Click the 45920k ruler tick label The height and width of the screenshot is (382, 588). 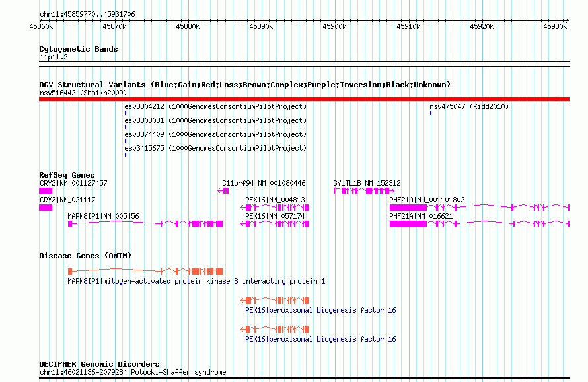tap(482, 27)
